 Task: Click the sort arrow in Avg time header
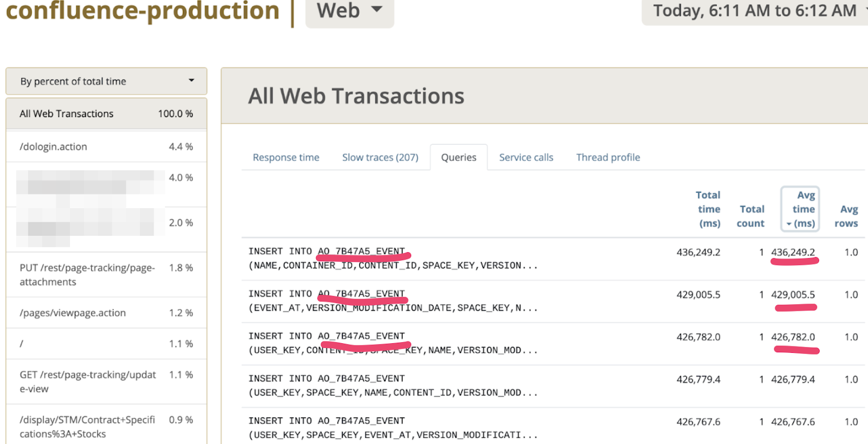point(789,224)
